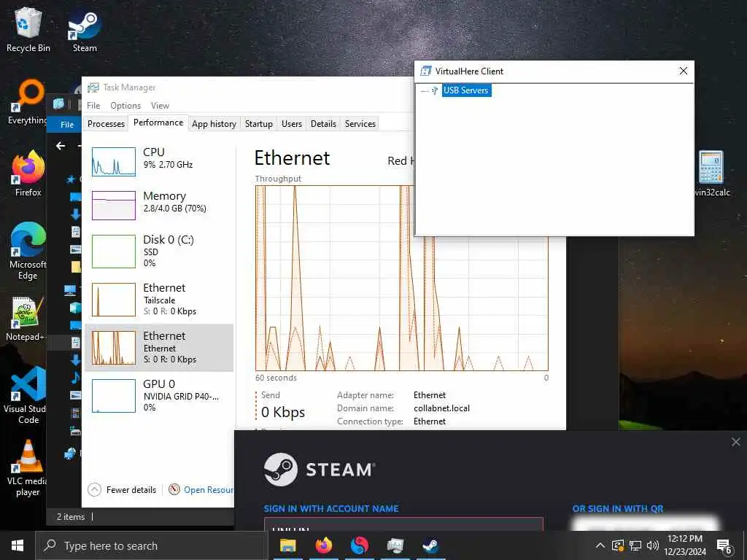The image size is (747, 560).
Task: Click the volume speaker tray icon
Action: coord(653,545)
